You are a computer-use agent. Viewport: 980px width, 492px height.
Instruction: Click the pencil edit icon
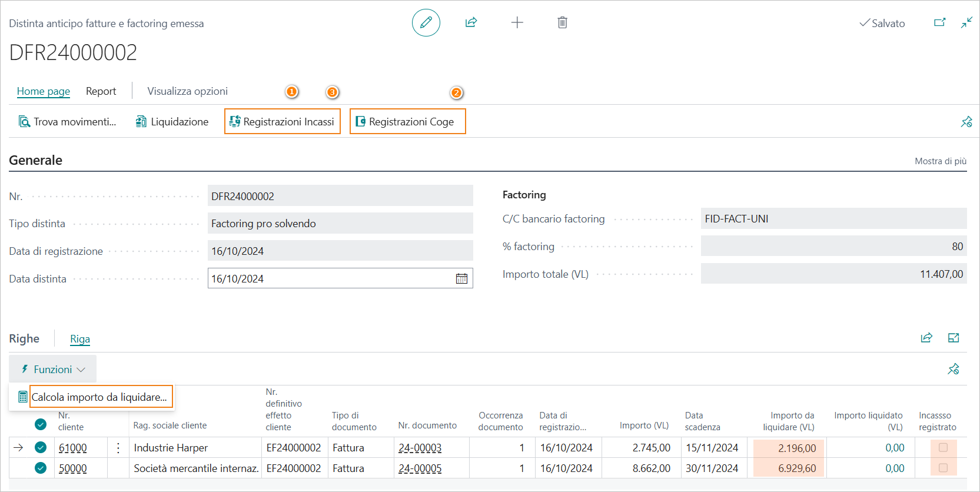[x=426, y=23]
